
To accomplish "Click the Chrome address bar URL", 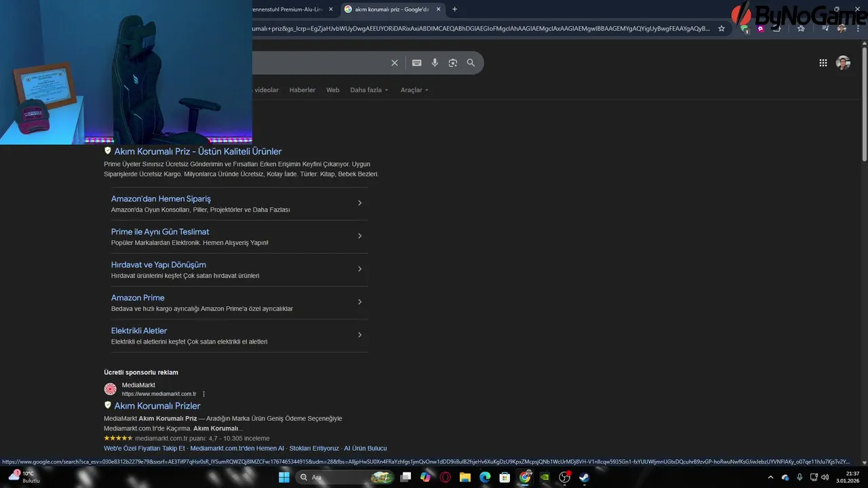I will [x=481, y=28].
